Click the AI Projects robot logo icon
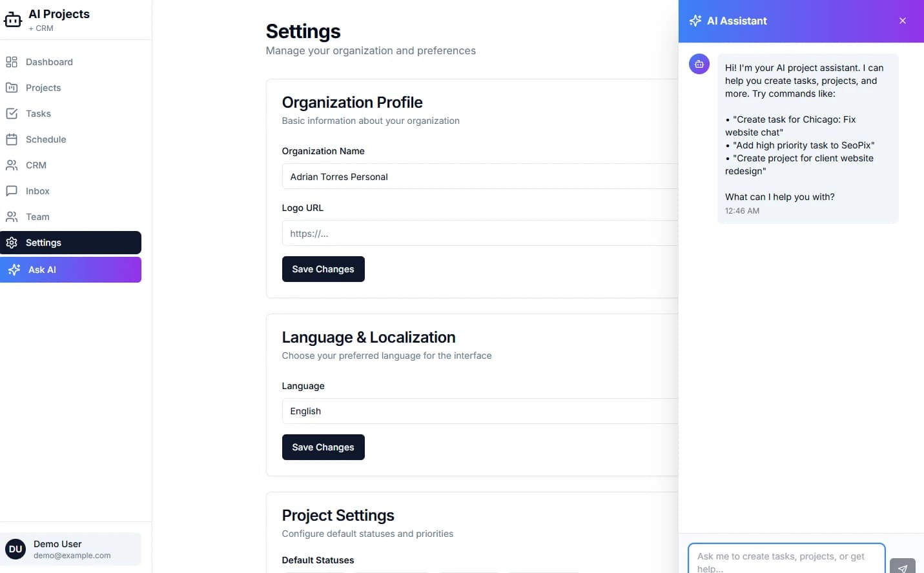 [13, 19]
